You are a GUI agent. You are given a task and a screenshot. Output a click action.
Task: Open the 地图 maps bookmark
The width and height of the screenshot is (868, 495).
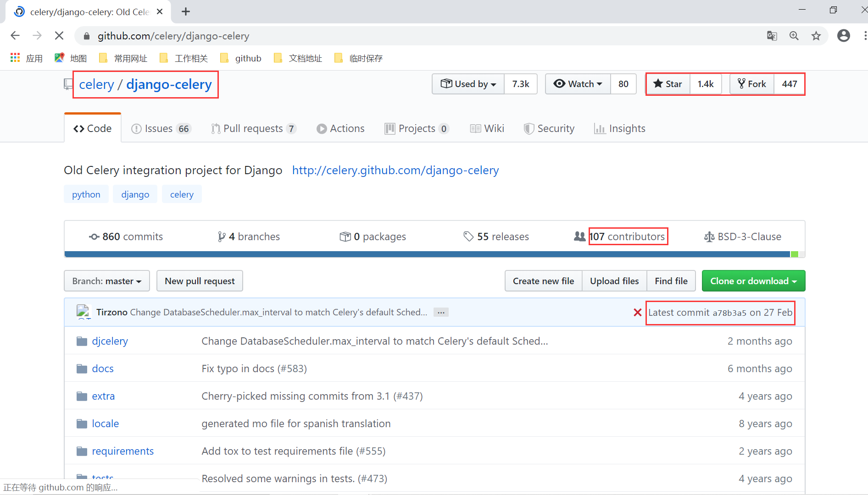71,58
